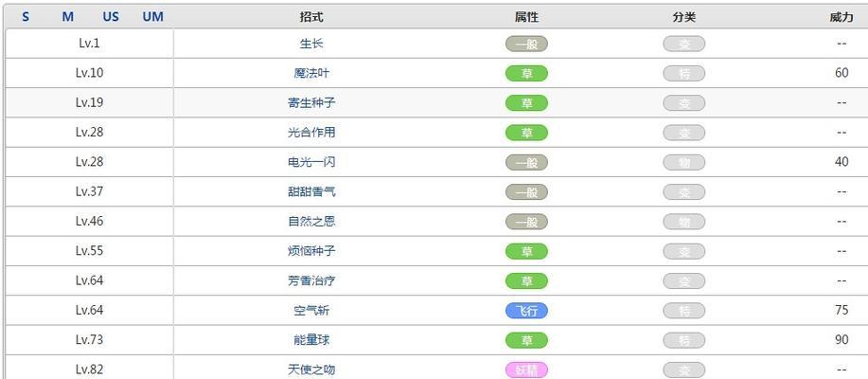Image resolution: width=868 pixels, height=379 pixels.
Task: Click the blue 飞行 type badge
Action: 526,310
